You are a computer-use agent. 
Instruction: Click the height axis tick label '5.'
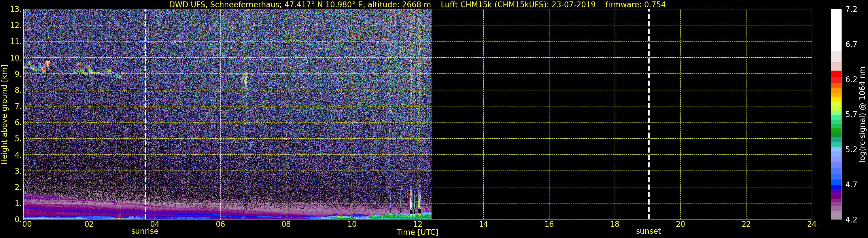[18, 139]
